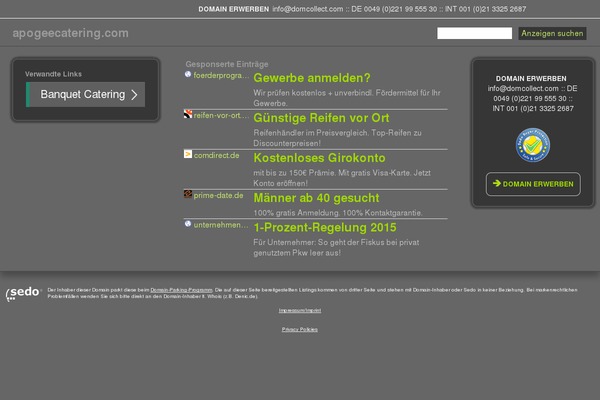The width and height of the screenshot is (600, 400).
Task: Open the Gewerbe anmelden? headline
Action: coord(312,78)
